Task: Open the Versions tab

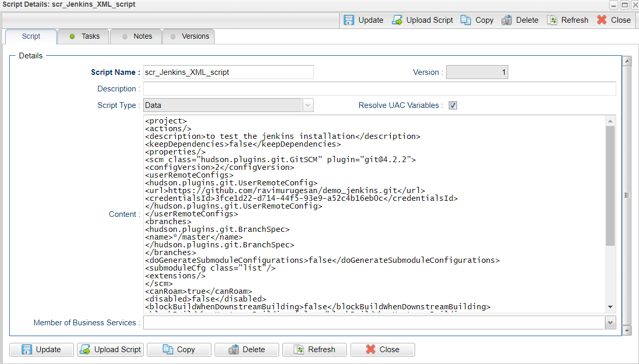Action: 189,36
